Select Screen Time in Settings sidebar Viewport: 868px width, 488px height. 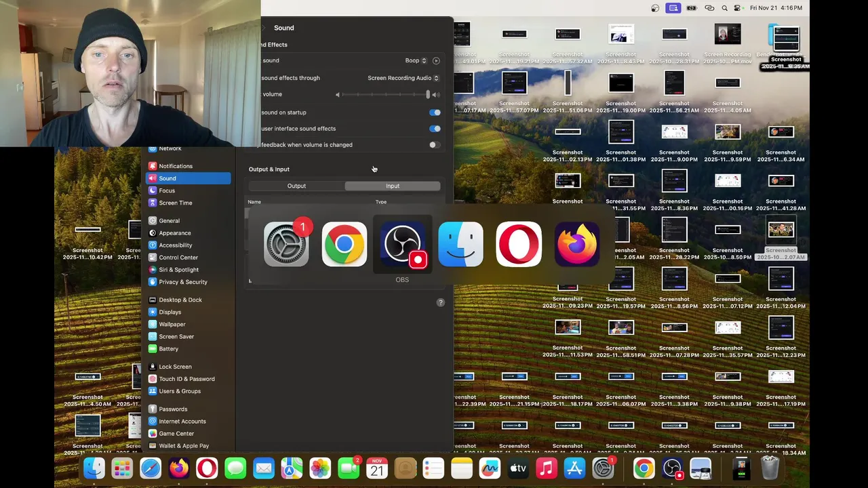(188, 203)
